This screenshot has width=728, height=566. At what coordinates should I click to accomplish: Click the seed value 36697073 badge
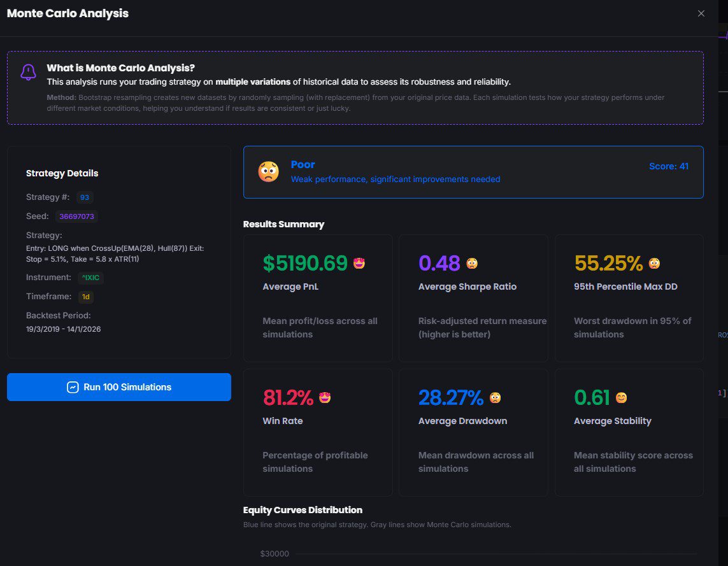click(x=76, y=216)
